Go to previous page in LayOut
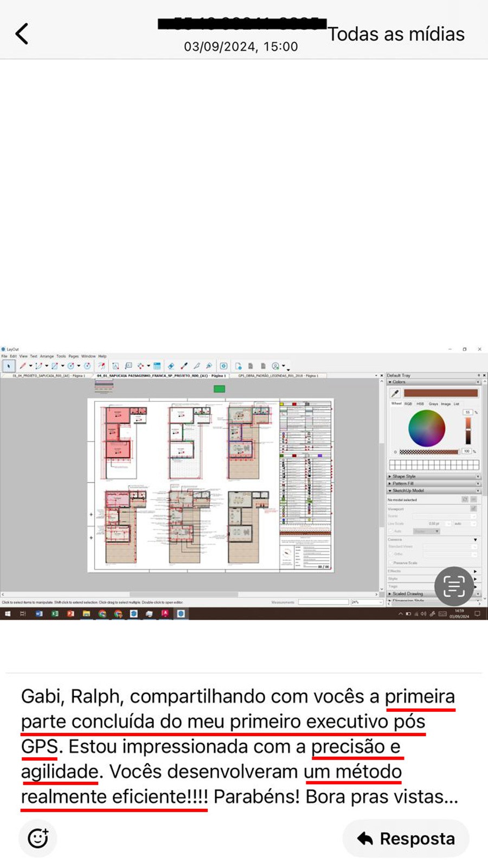 point(251,366)
